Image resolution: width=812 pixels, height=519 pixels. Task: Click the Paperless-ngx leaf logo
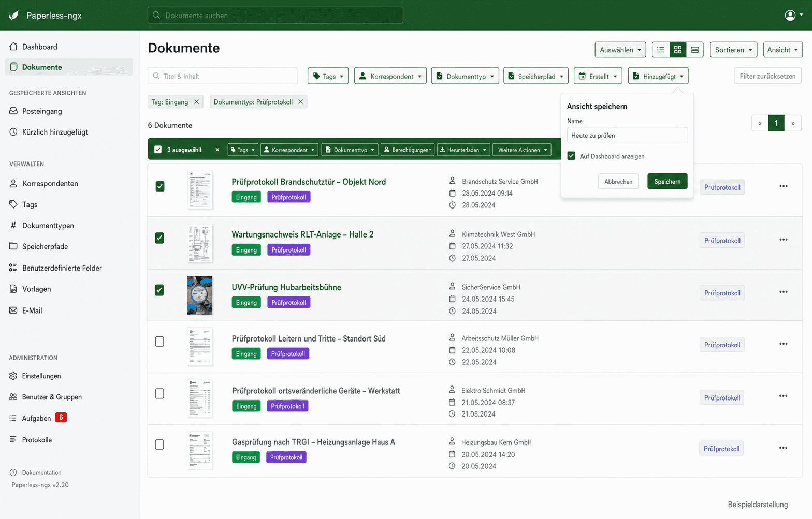click(14, 15)
